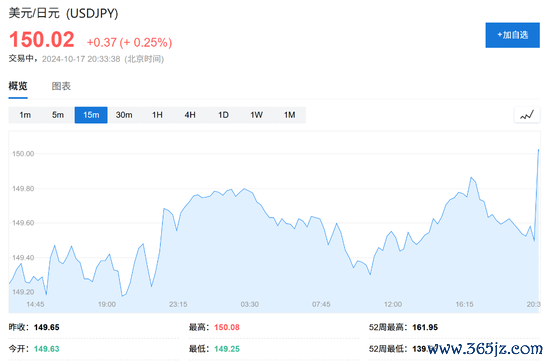Click the line chart type icon
550x364 pixels.
[x=527, y=115]
